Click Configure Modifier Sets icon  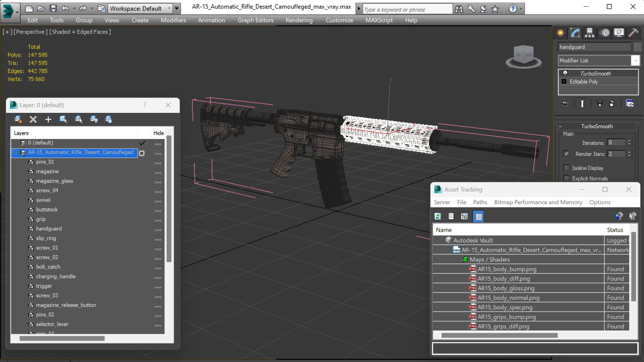(x=630, y=103)
